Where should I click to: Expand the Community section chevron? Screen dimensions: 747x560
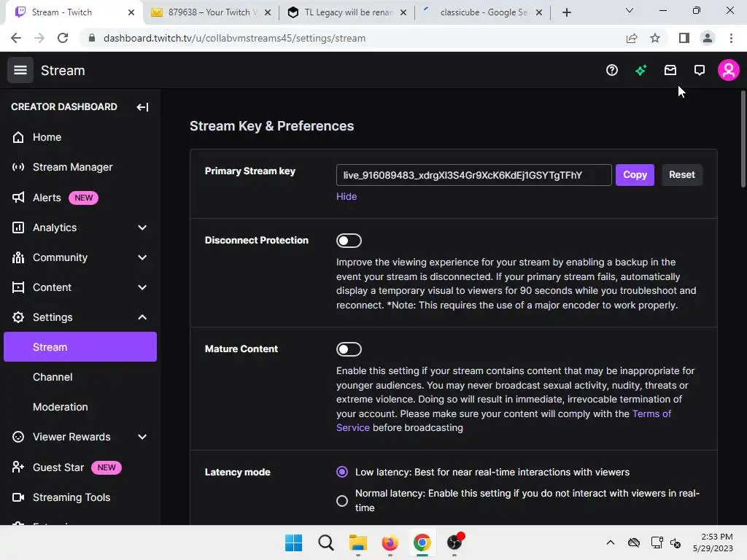point(142,257)
